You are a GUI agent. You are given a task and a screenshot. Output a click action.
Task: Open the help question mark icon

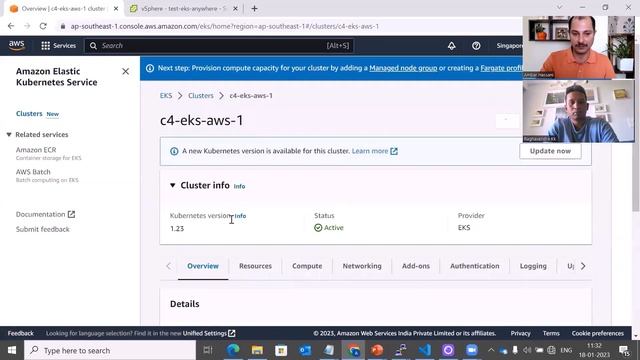476,46
